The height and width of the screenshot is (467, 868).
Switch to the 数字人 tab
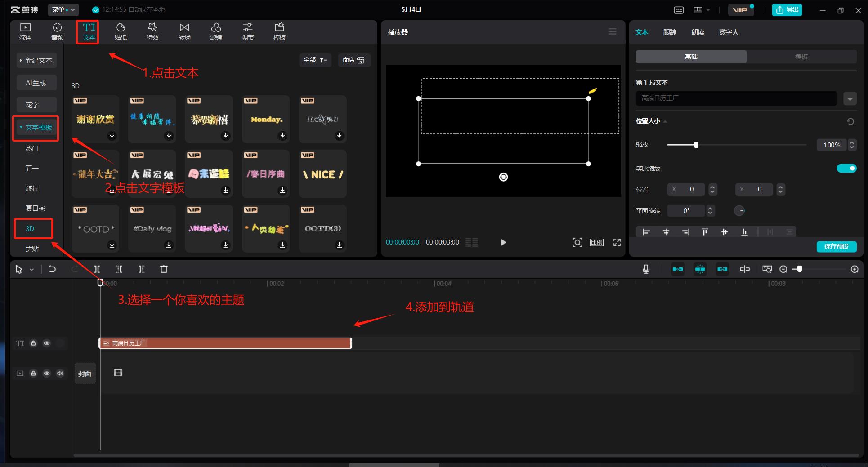(729, 32)
